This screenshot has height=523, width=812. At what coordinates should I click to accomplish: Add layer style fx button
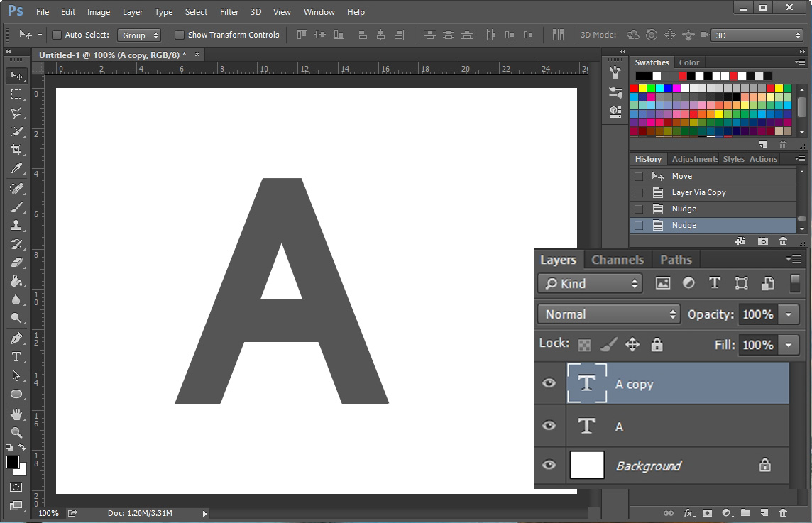click(688, 512)
